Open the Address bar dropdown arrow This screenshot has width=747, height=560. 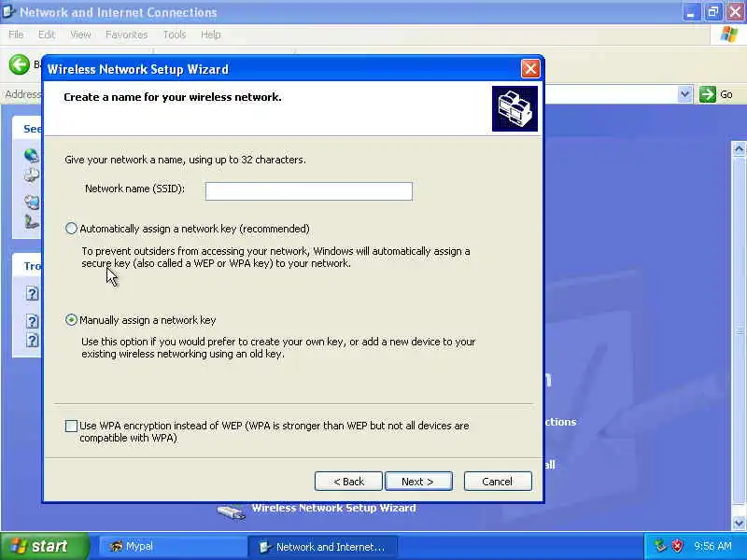pyautogui.click(x=684, y=94)
